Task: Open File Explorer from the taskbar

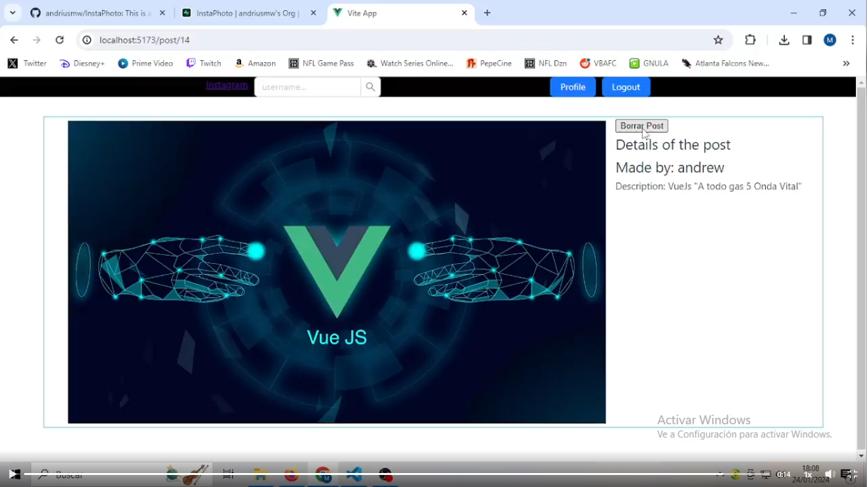Action: click(x=260, y=474)
